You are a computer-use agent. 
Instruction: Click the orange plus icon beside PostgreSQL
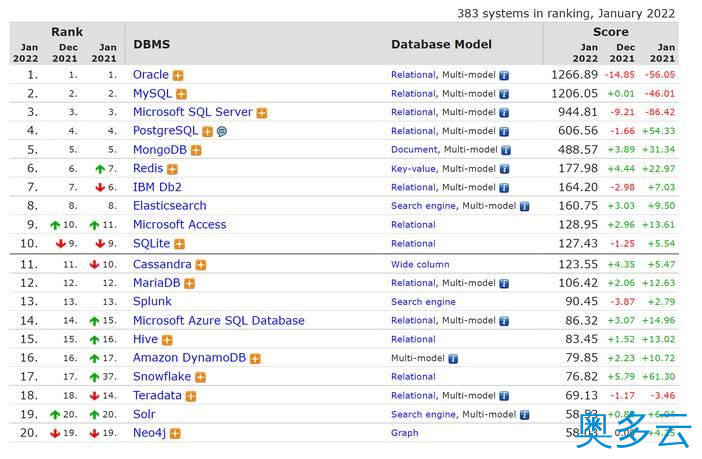tap(207, 132)
